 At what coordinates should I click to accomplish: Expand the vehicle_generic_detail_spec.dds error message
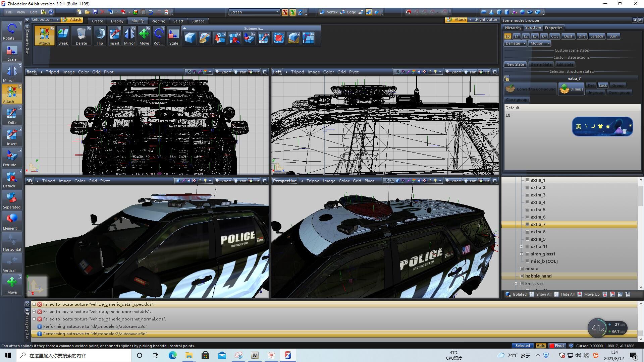34,304
